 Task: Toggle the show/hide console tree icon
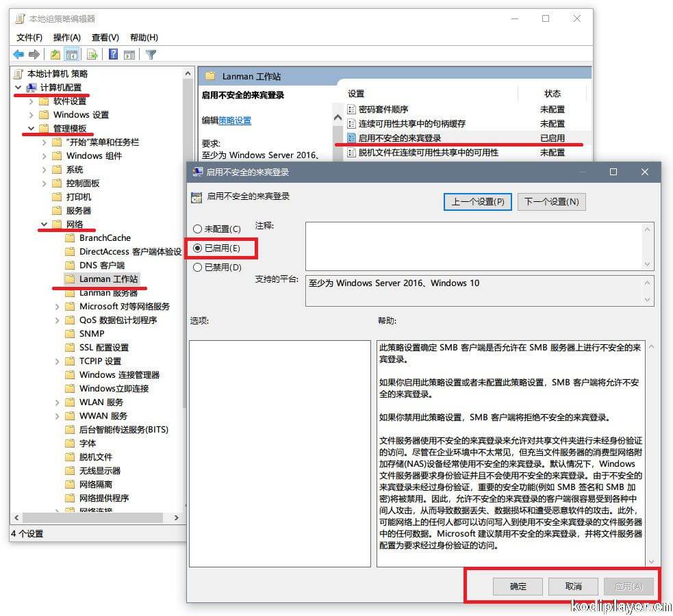tap(71, 55)
